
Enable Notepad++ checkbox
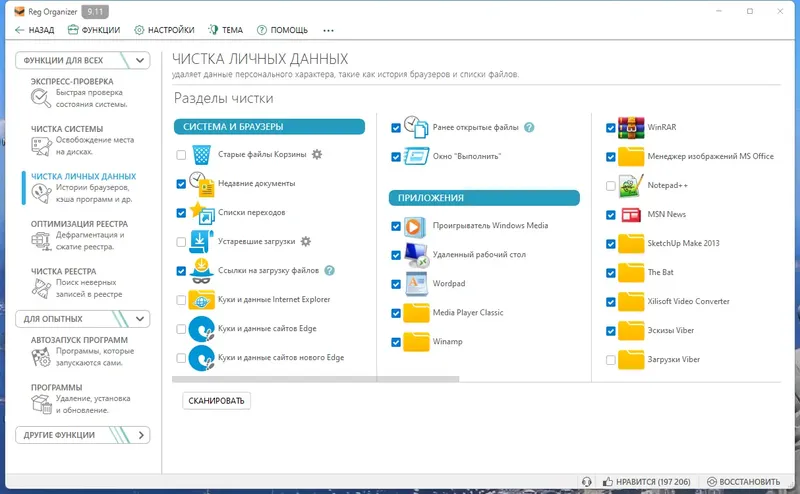611,186
